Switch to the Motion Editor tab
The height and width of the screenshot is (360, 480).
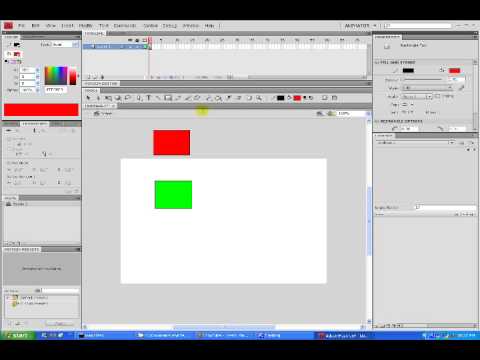[x=101, y=84]
